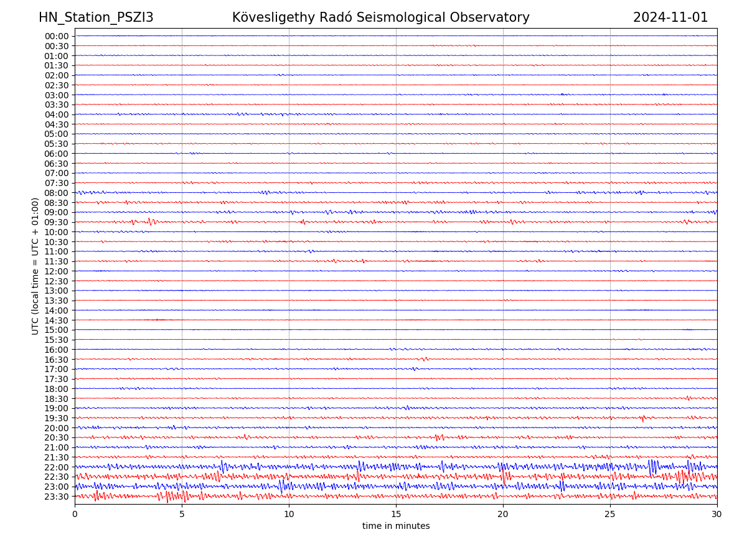
Task: Click the HN_Station_PSZI3 station label
Action: click(96, 17)
